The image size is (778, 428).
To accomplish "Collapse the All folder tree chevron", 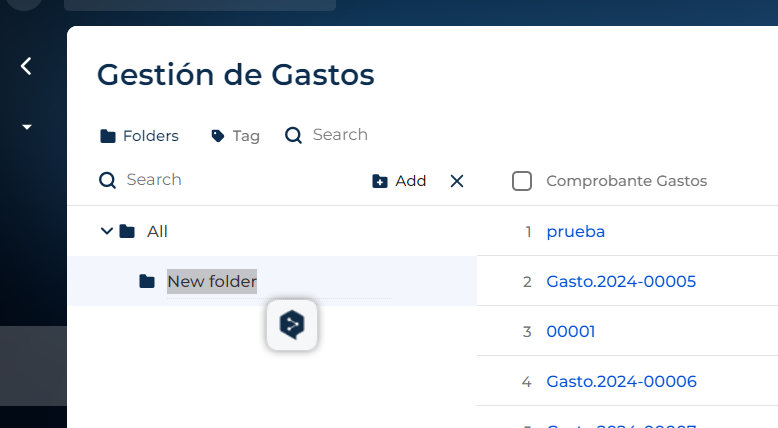I will tap(107, 231).
